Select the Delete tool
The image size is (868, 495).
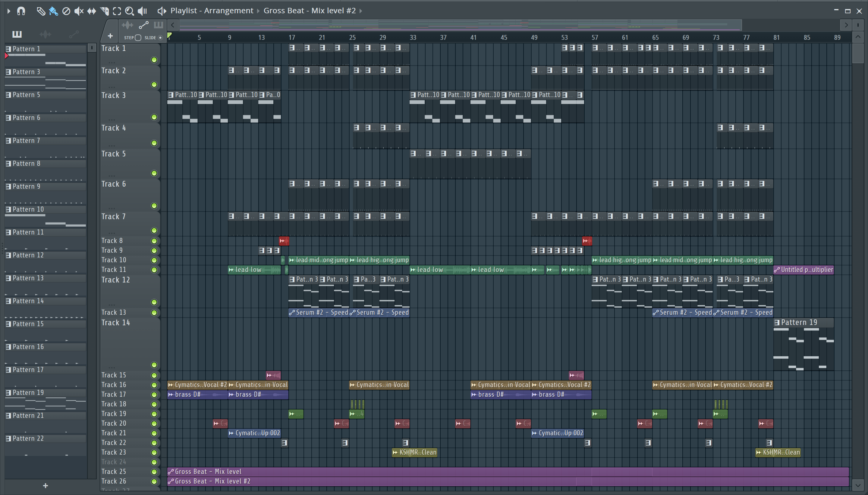66,11
